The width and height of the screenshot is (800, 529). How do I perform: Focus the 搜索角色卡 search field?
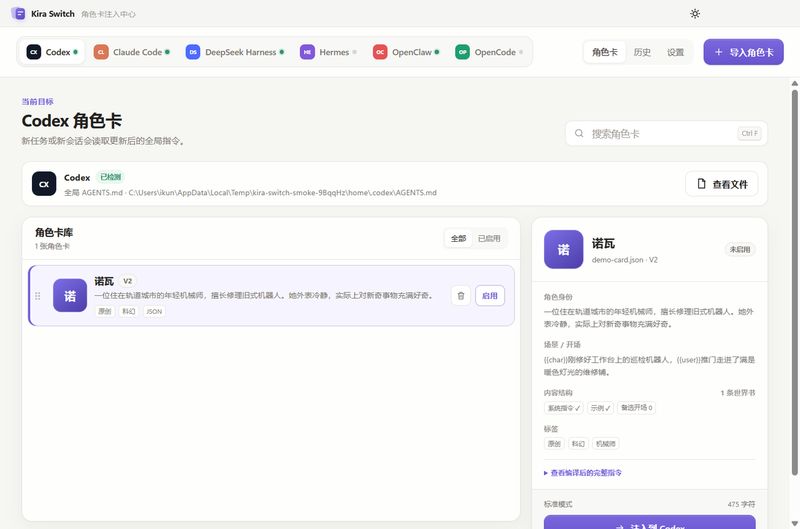(x=666, y=134)
